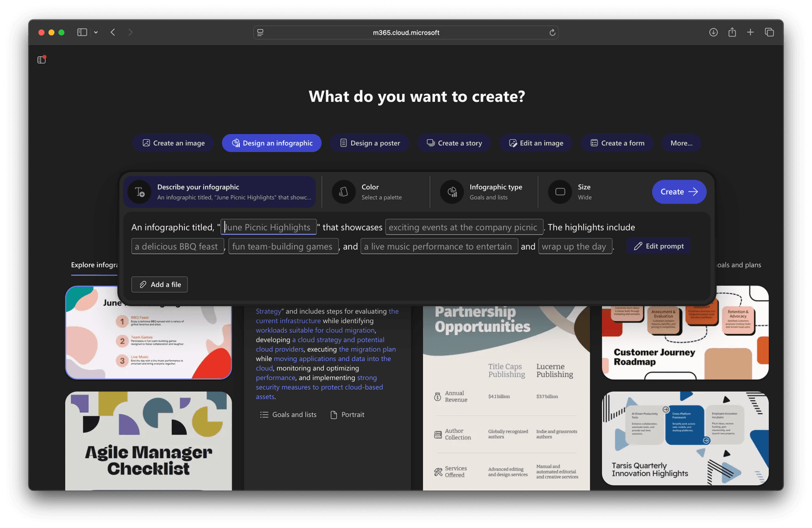Open the app navigation panel icon with red dot

tap(41, 60)
